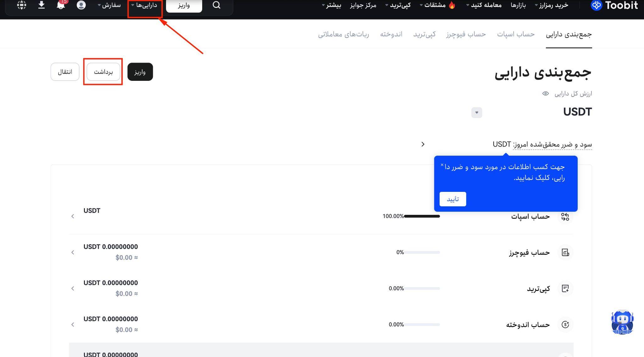Click the spot account 100% allocation bar
Image resolution: width=644 pixels, height=357 pixels.
[x=422, y=216]
